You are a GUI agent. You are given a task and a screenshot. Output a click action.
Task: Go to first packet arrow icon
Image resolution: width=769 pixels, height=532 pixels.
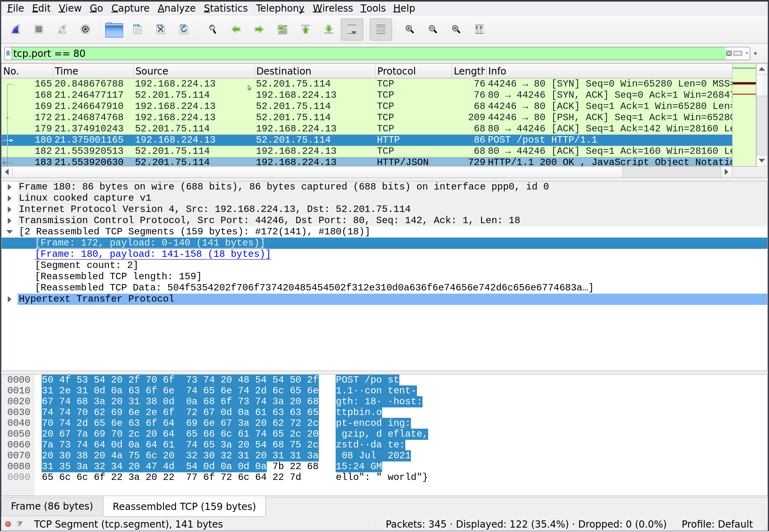click(x=306, y=29)
